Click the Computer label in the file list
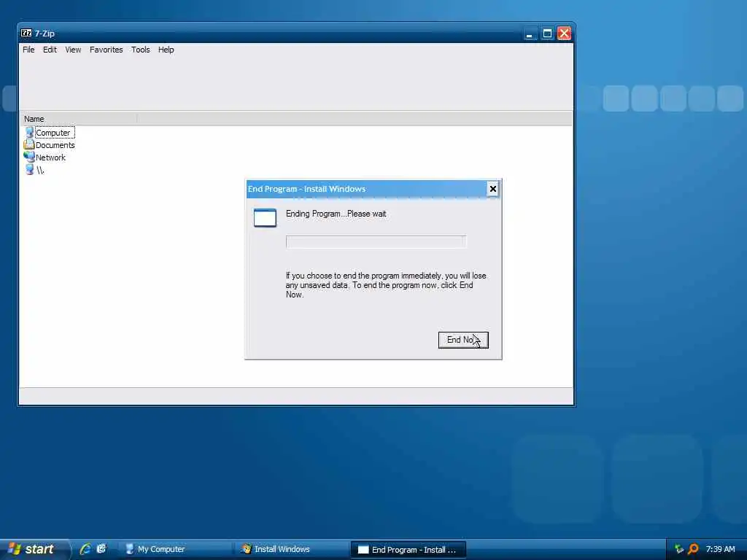This screenshot has width=747, height=560. [x=53, y=133]
